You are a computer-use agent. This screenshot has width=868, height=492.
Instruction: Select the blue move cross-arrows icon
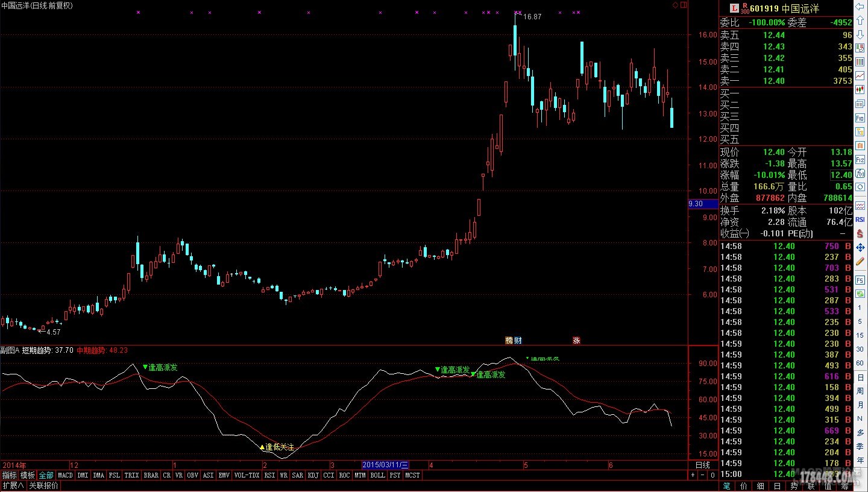point(860,248)
